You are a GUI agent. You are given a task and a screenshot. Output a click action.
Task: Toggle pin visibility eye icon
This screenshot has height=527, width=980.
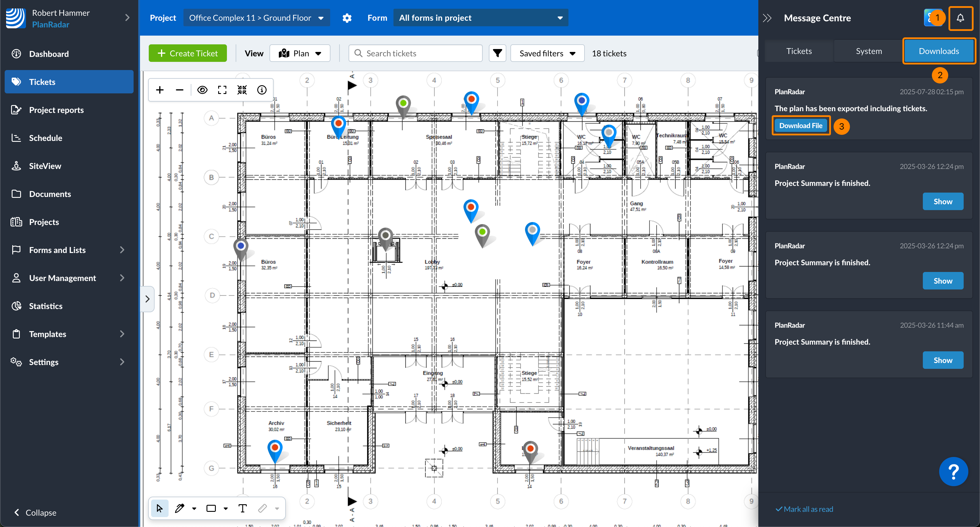(x=202, y=90)
